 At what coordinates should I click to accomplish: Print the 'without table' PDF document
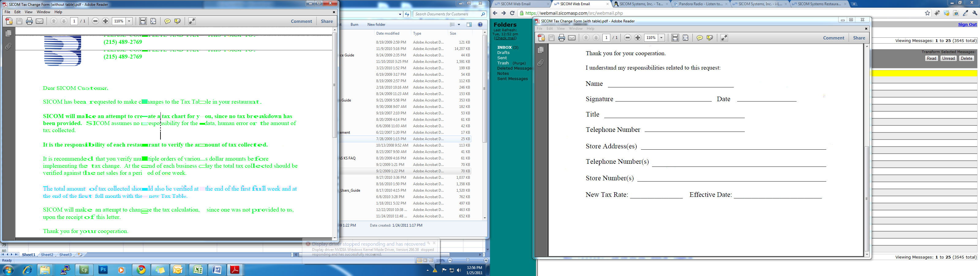click(29, 21)
